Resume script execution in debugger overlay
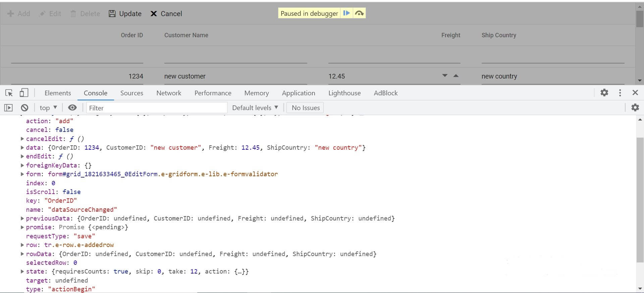This screenshot has width=644, height=293. 346,13
